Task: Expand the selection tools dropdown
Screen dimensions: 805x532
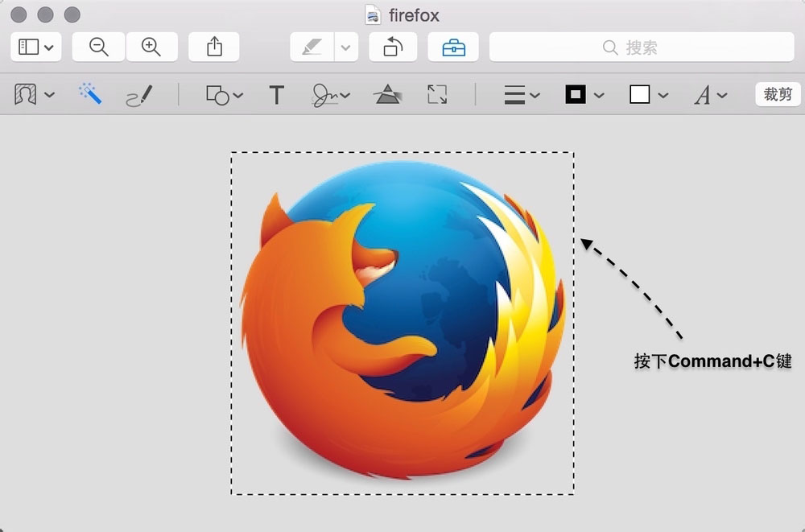Action: 35,95
